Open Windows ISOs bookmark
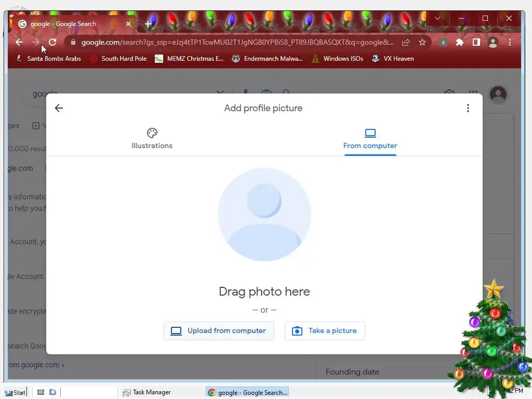The height and width of the screenshot is (399, 532). click(337, 58)
